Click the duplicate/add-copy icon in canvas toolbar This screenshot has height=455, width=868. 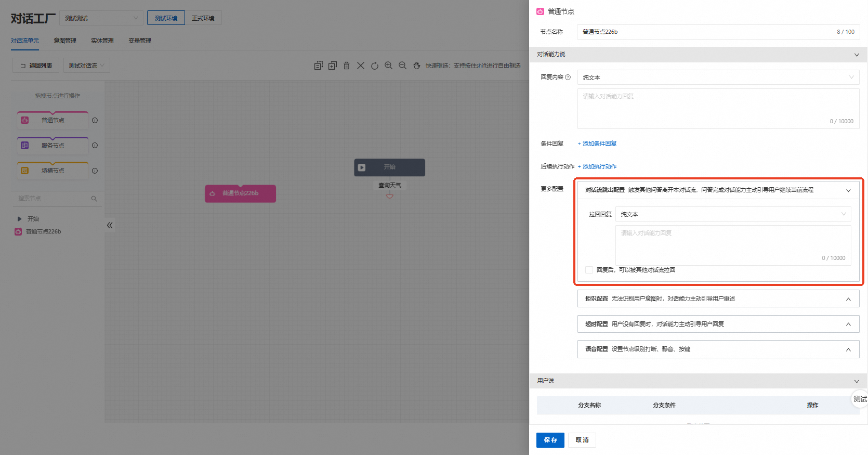333,66
